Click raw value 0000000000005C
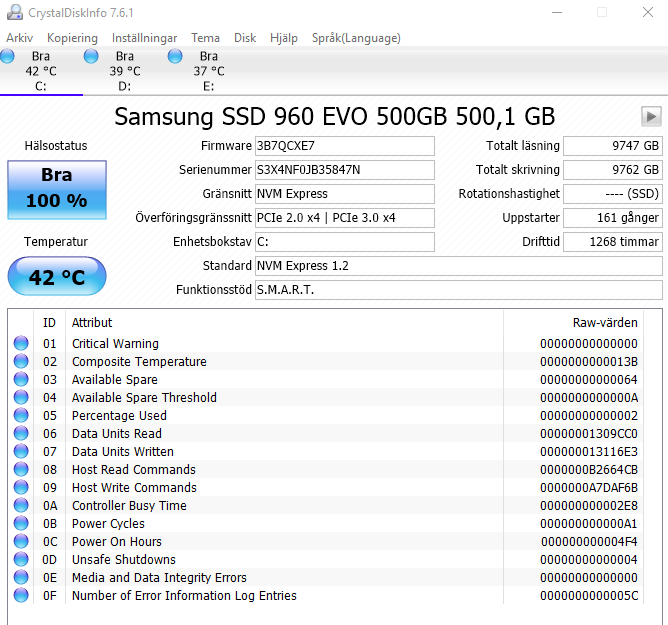668x625 pixels. coord(589,595)
